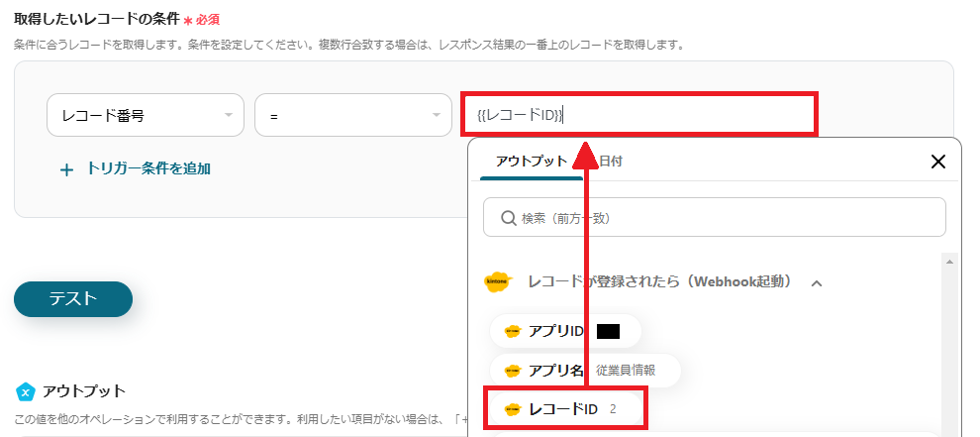Click the アウトプット section heading
This screenshot has height=437, width=980.
[x=84, y=392]
